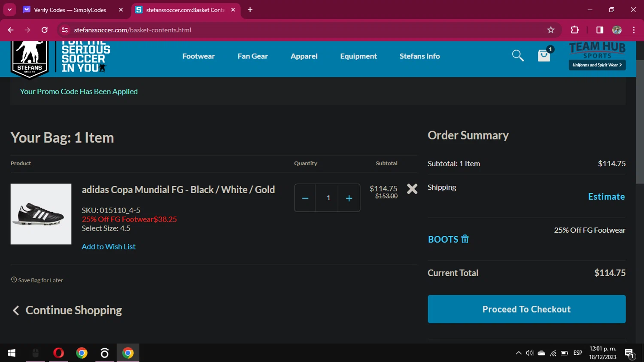
Task: Click Current Total $114.75 amount
Action: (610, 273)
